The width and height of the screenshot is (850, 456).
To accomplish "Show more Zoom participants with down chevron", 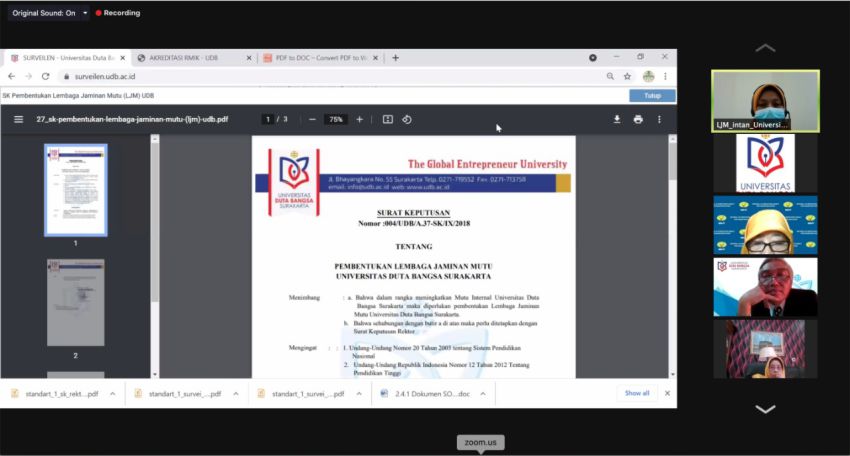I will click(x=765, y=409).
